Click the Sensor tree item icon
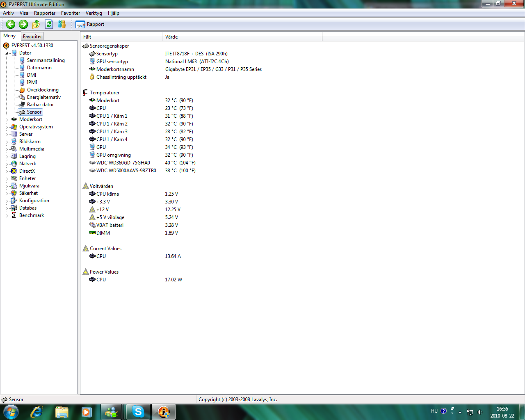 [x=22, y=112]
